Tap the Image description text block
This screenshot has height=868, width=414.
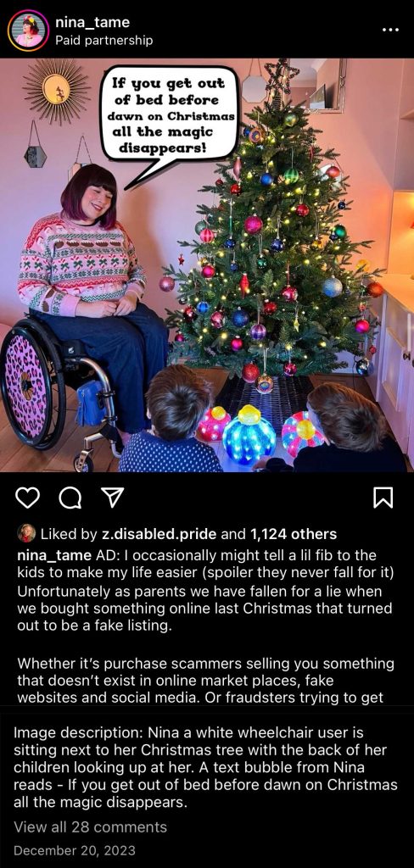pyautogui.click(x=206, y=766)
